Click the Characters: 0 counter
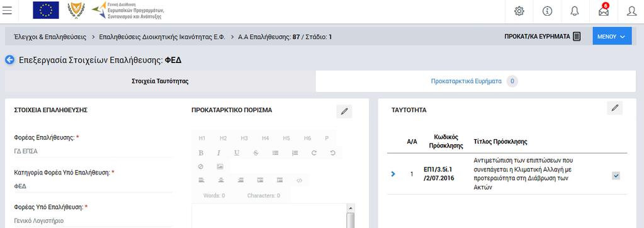This screenshot has width=644, height=228. tap(264, 195)
